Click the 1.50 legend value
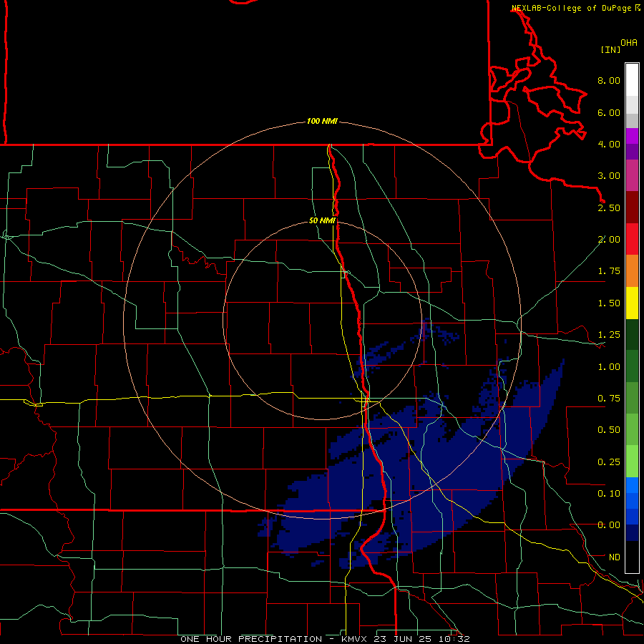The height and width of the screenshot is (644, 644). point(609,303)
